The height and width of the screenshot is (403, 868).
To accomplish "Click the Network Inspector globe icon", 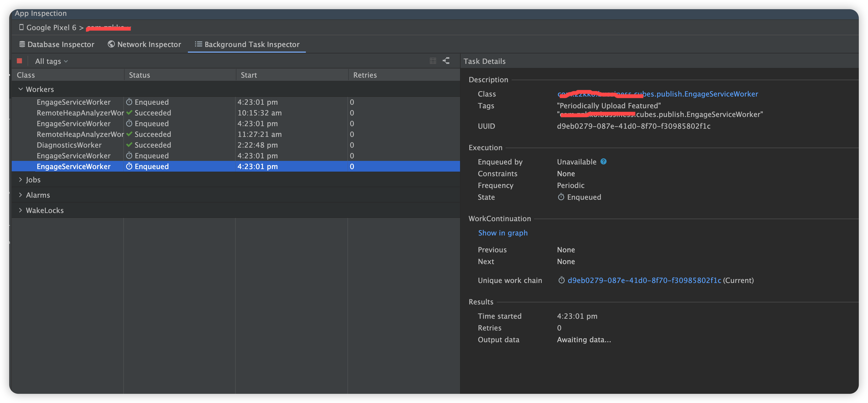I will click(x=111, y=44).
